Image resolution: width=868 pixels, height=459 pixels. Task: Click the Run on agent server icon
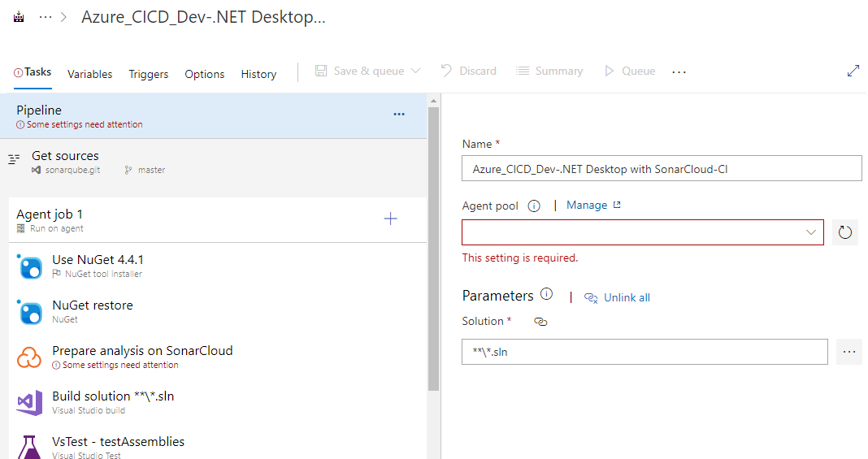(x=21, y=228)
